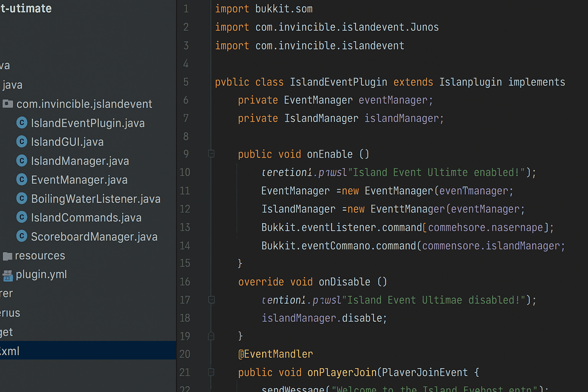Collapse the onEnable method fold marker
The width and height of the screenshot is (588, 392).
pyautogui.click(x=211, y=154)
